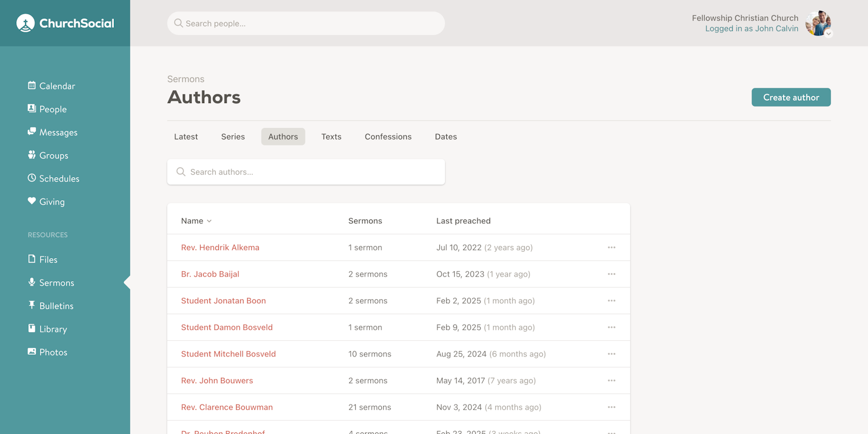The height and width of the screenshot is (434, 868).
Task: Open the Series tab
Action: [233, 136]
